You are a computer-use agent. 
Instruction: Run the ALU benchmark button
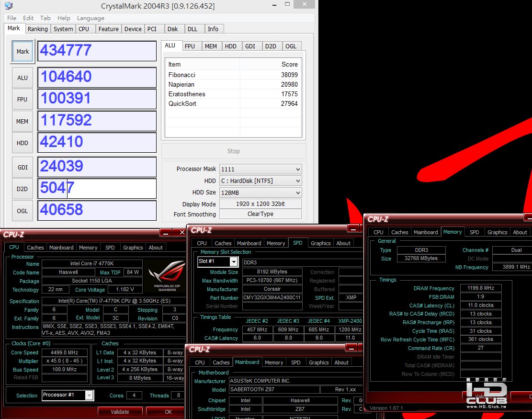tap(23, 78)
